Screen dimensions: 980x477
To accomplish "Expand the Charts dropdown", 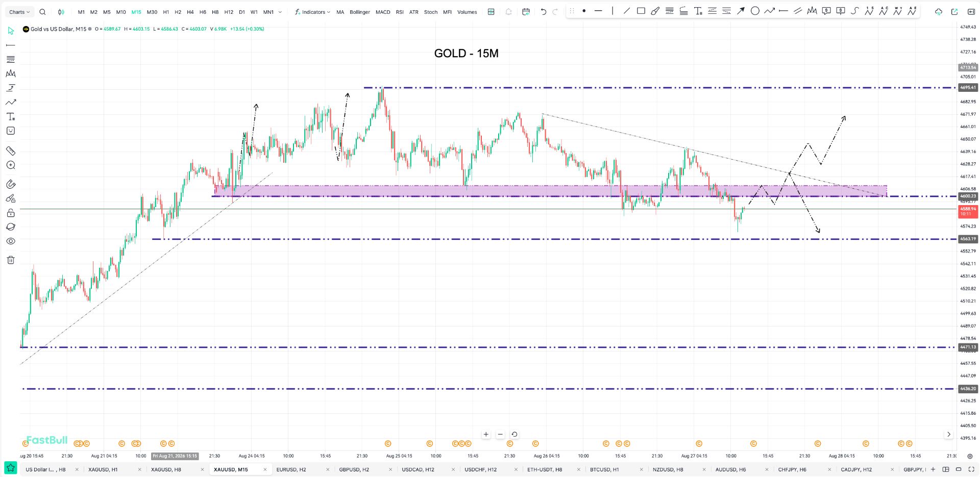I will coord(19,12).
